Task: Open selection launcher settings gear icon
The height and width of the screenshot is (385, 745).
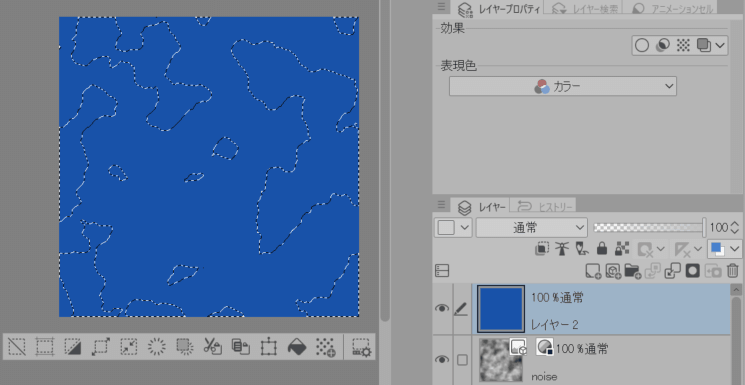Action: click(361, 347)
